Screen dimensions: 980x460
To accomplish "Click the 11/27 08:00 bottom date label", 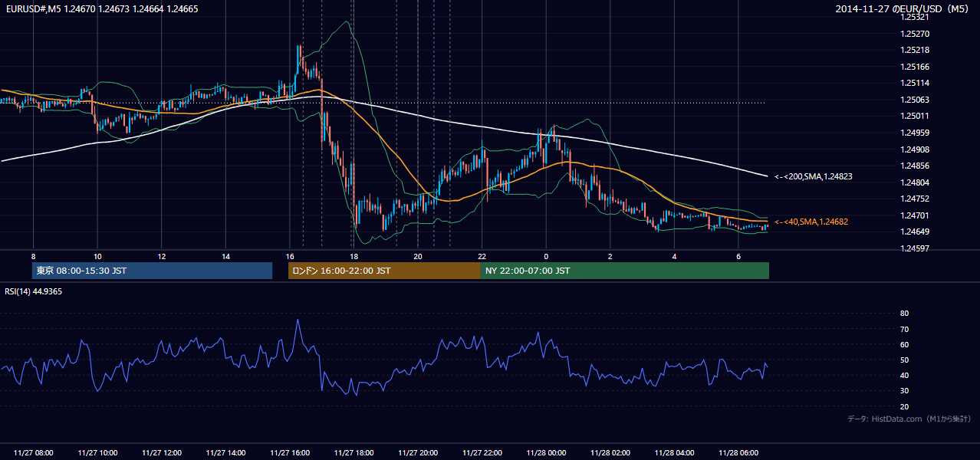I will [x=33, y=453].
